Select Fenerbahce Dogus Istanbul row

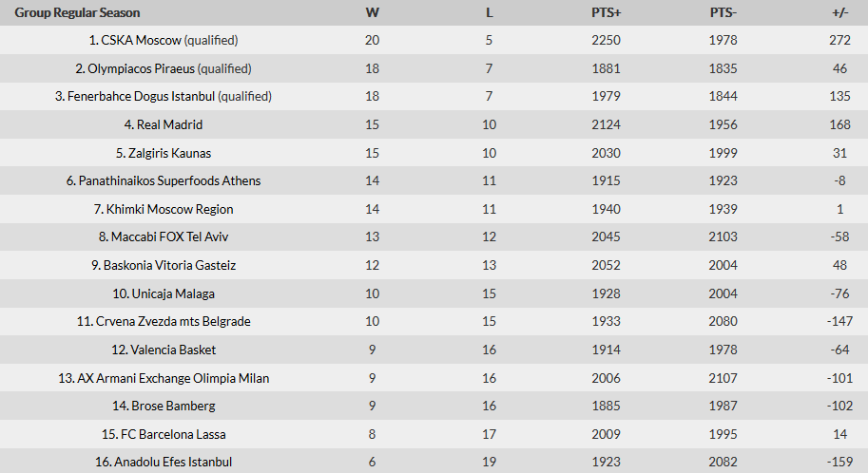pos(434,96)
